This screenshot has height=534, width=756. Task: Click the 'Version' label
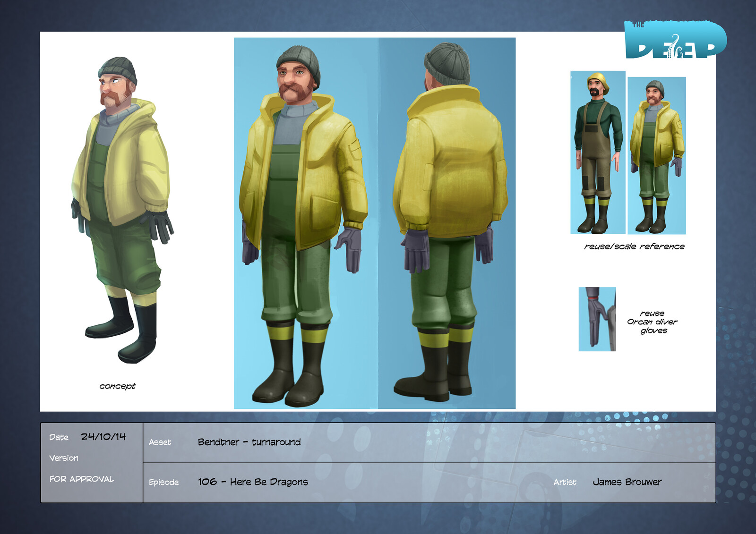click(x=64, y=458)
